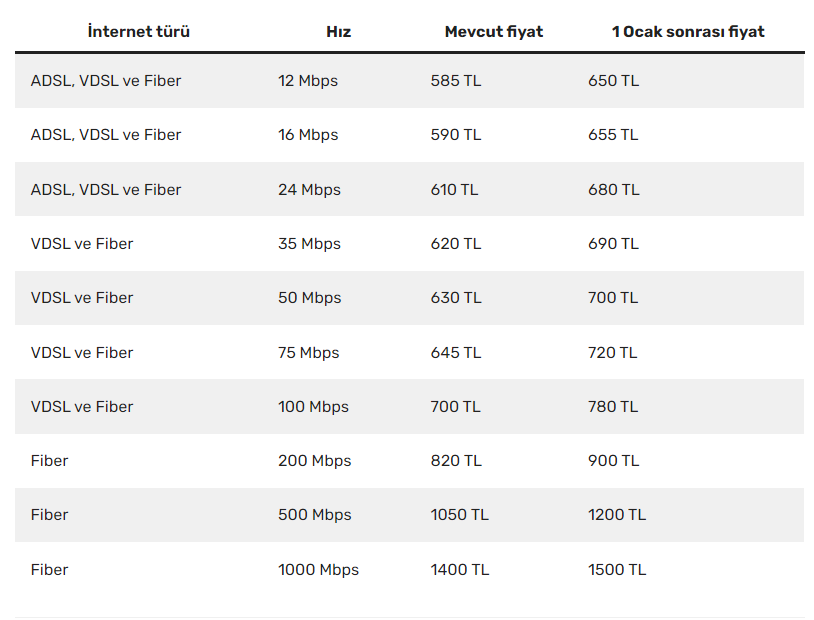Select the 50 Mbps row speed
814x620 pixels.
309,298
